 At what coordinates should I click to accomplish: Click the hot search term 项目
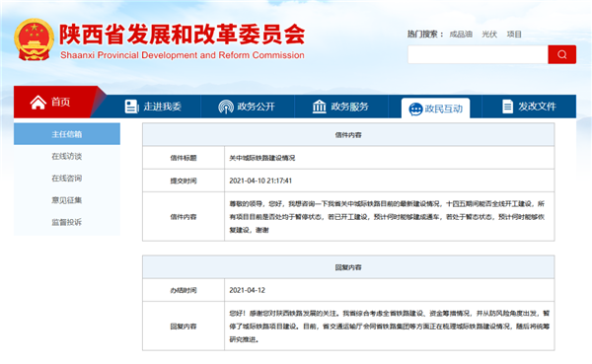click(514, 35)
